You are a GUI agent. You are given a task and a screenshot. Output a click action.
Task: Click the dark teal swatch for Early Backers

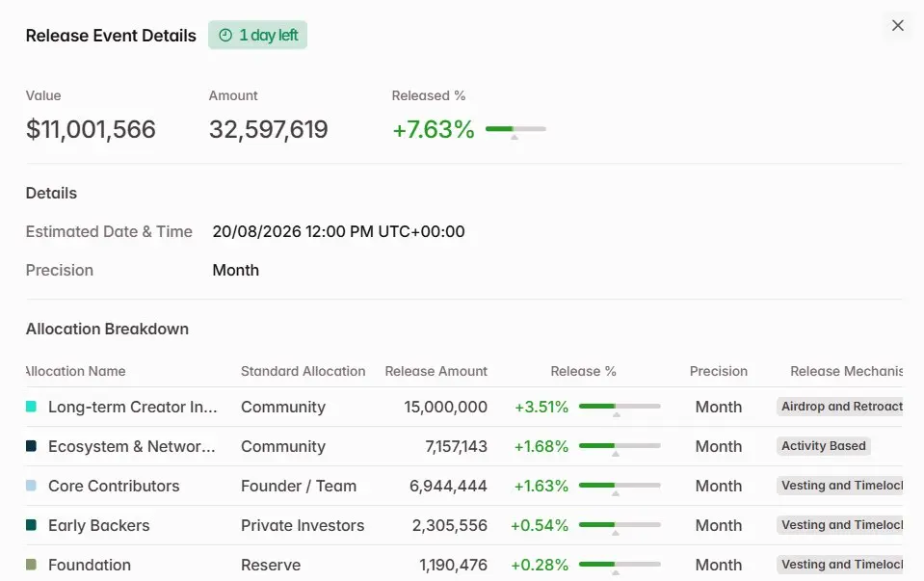31,525
